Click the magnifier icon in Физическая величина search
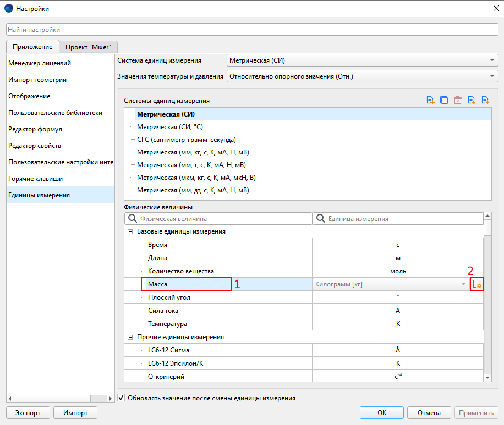This screenshot has height=425, width=504. (x=132, y=218)
